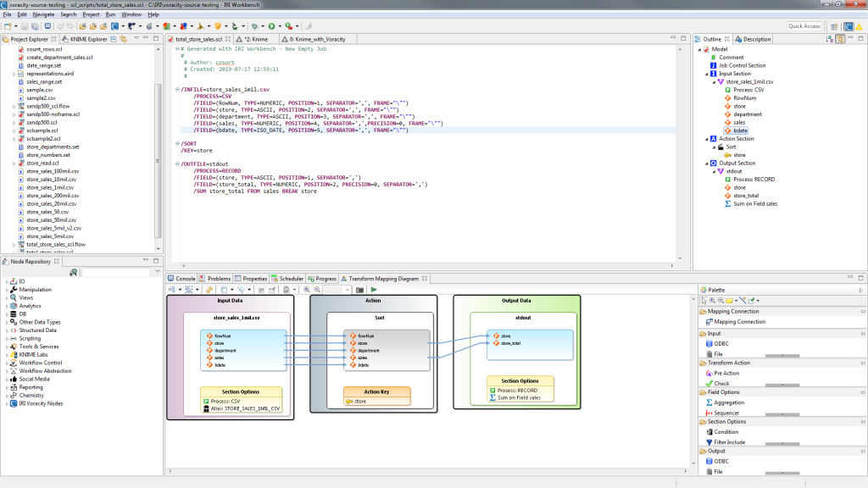Switch to the IRI perspective icon
The width and height of the screenshot is (868, 488).
849,26
